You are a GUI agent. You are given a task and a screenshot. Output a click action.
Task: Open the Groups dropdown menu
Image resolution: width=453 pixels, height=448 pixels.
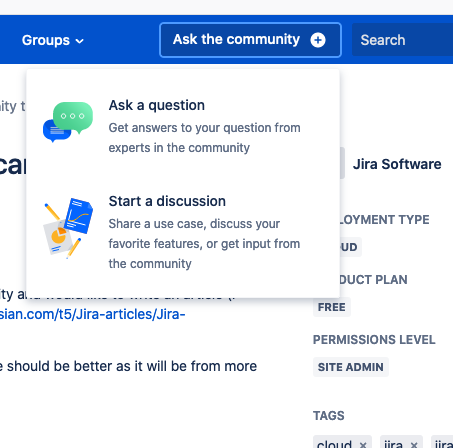tap(53, 40)
